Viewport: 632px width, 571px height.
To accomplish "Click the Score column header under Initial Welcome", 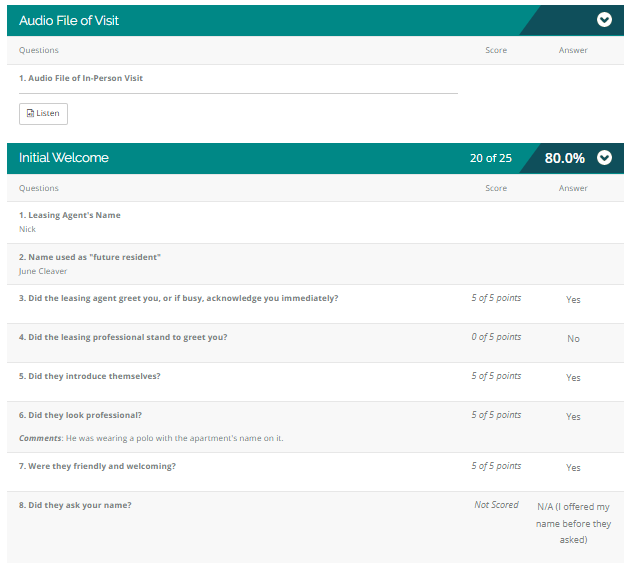I will [x=496, y=188].
